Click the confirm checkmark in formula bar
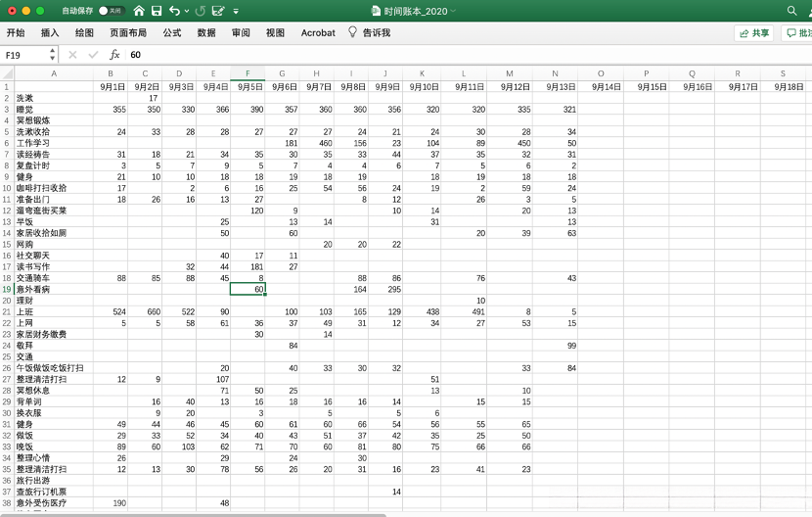This screenshot has width=812, height=517. [93, 55]
